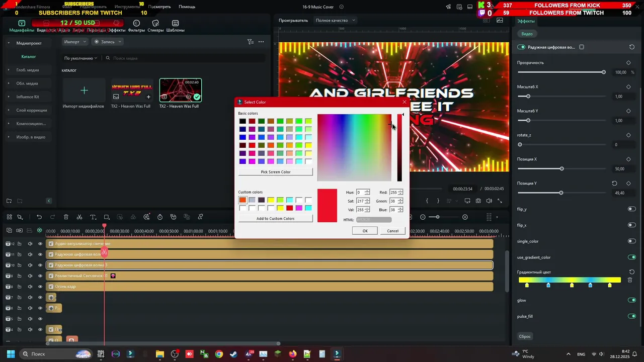
Task: Click the reset icon next to Радужная цифровая effect
Action: [x=632, y=47]
